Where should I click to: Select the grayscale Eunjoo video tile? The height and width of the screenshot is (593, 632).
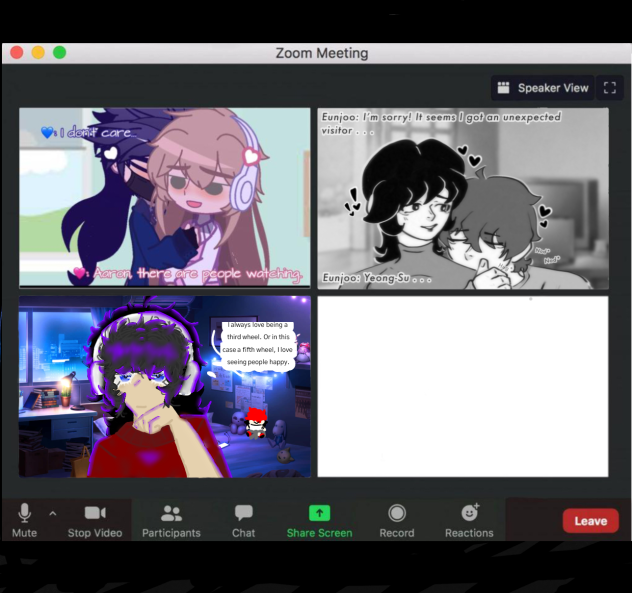click(463, 198)
